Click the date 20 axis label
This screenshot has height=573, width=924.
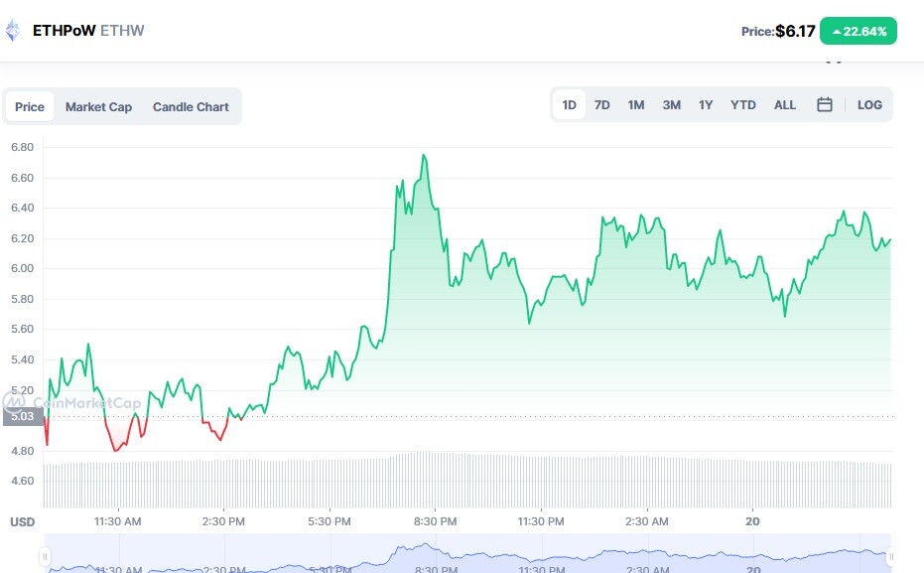(752, 521)
